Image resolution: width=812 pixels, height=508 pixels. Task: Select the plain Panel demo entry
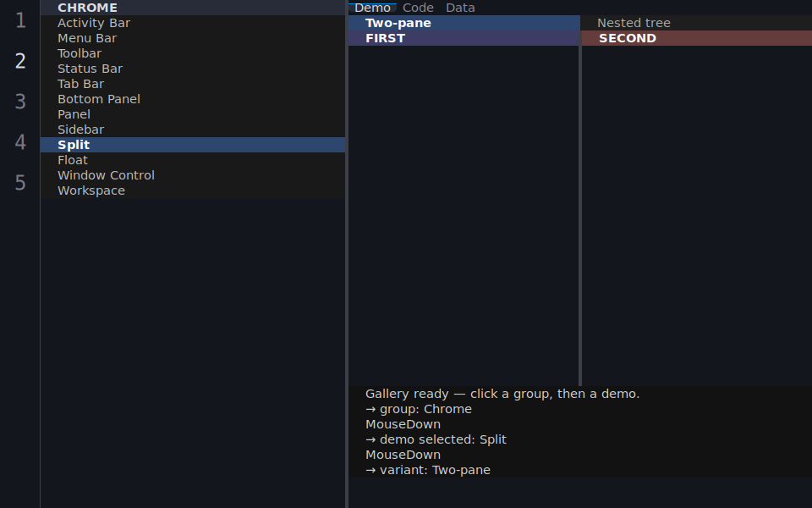point(193,114)
